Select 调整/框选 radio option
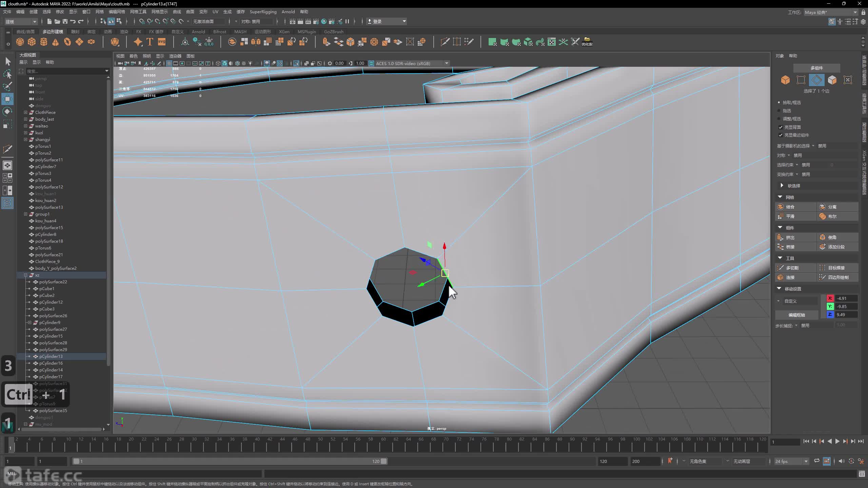The height and width of the screenshot is (488, 868). tap(779, 119)
